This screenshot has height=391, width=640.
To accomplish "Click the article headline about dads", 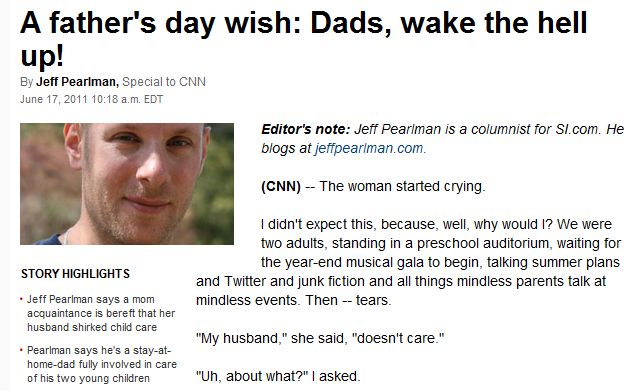I will click(x=304, y=39).
